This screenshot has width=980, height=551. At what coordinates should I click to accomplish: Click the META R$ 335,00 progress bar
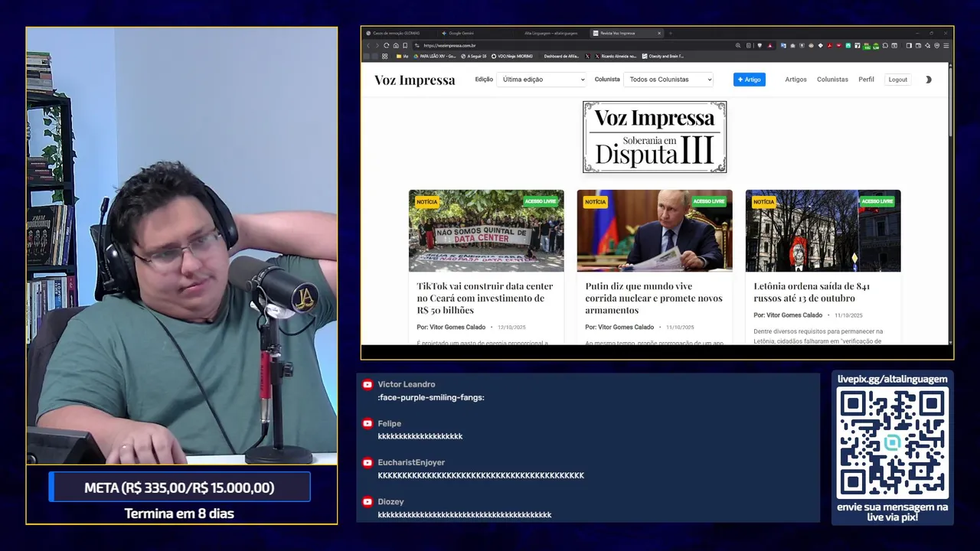click(179, 487)
